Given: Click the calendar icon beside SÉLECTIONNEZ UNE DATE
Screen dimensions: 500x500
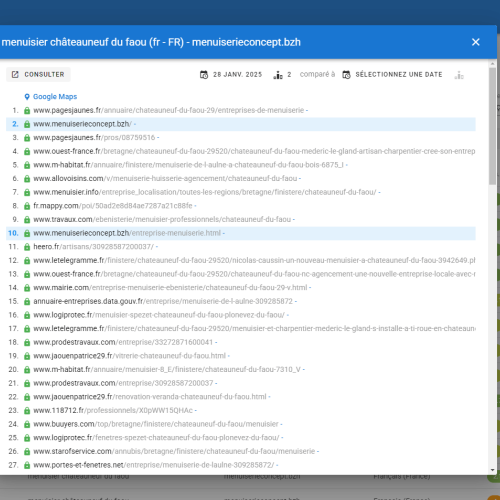Looking at the screenshot, I should coord(346,75).
